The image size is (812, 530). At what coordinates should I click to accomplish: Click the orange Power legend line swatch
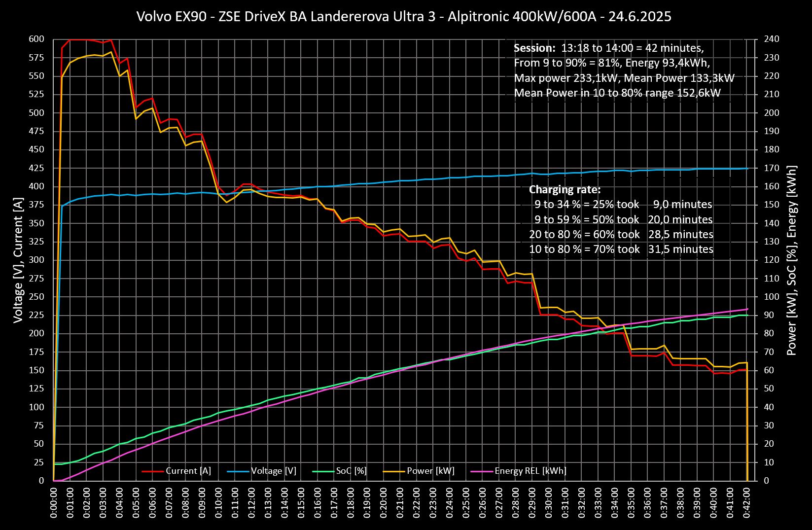pyautogui.click(x=394, y=471)
